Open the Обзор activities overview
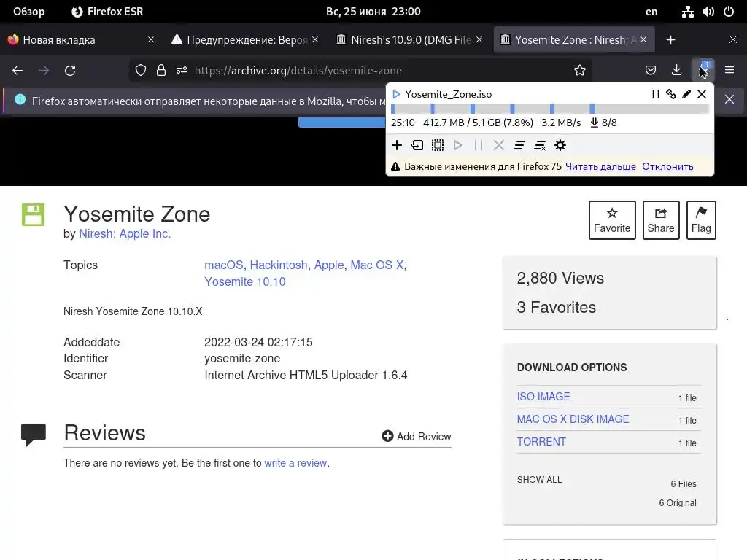 [28, 12]
